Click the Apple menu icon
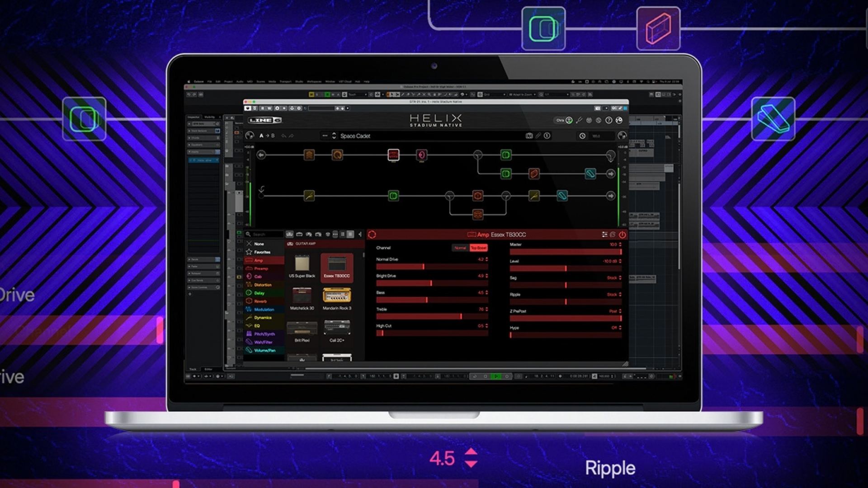The width and height of the screenshot is (868, 488). click(x=189, y=82)
